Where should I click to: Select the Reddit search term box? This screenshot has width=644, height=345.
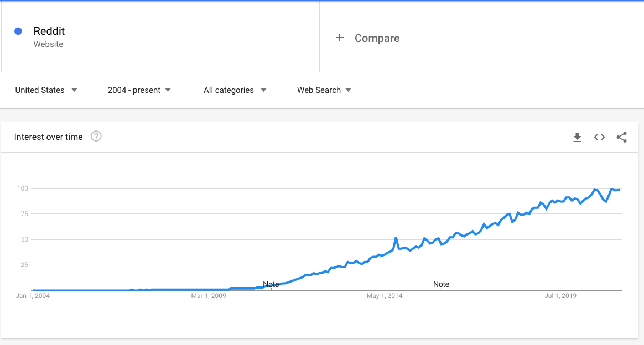tap(160, 37)
